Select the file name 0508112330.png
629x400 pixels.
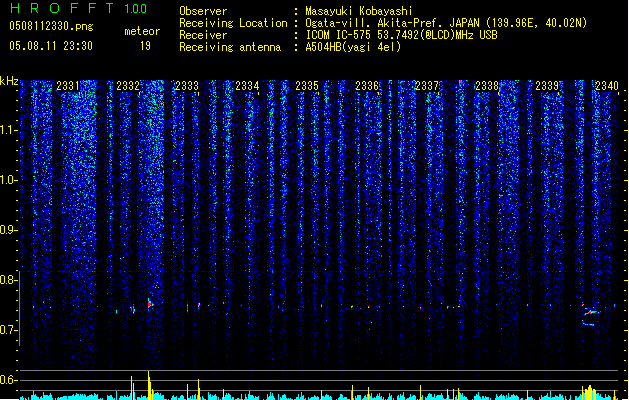51,26
